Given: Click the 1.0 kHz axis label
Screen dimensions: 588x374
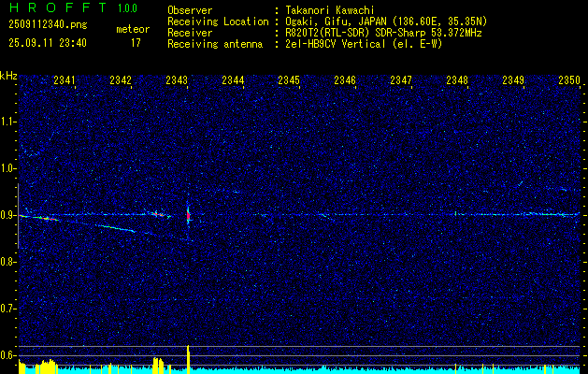Looking at the screenshot, I should tap(8, 169).
